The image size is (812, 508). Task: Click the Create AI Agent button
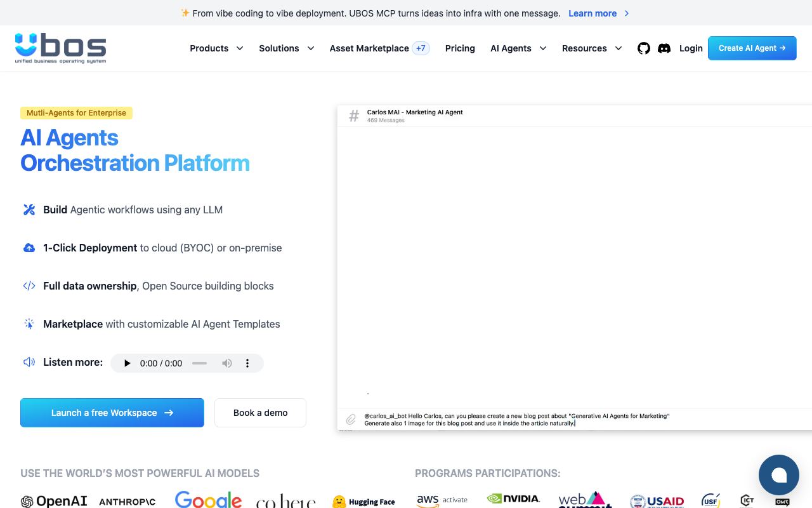tap(752, 48)
